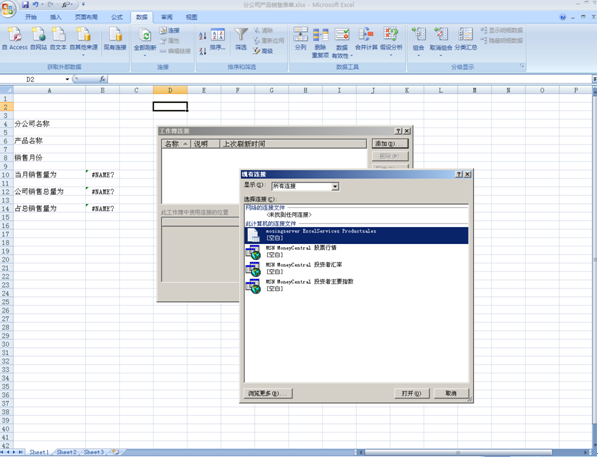This screenshot has width=598, height=458.
Task: Expand the 自其他来源 dropdown
Action: click(84, 56)
